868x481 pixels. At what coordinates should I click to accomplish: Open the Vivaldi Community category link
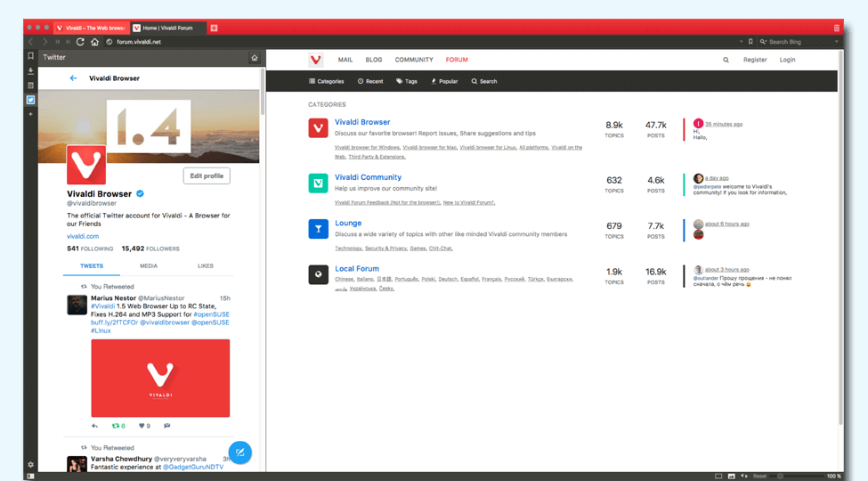369,177
